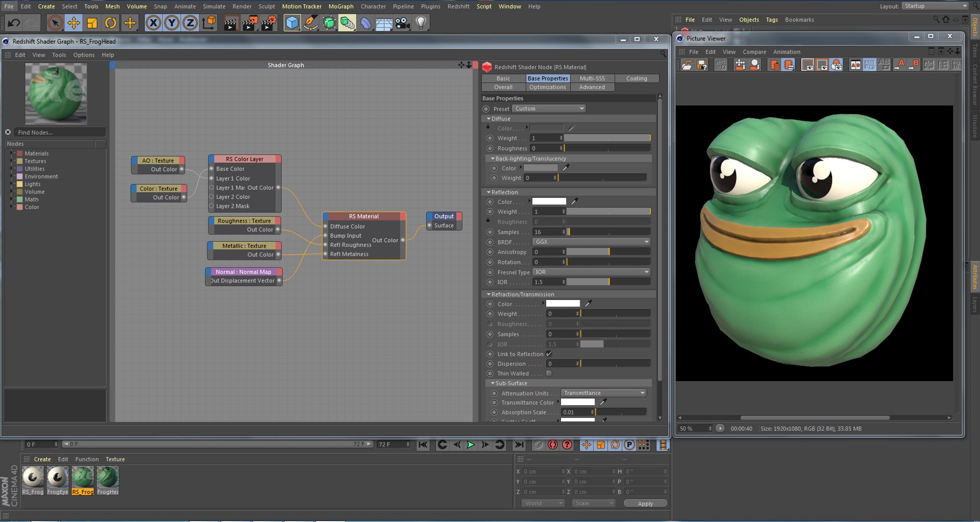Click the Undo arrow icon
This screenshot has width=980, height=522.
click(x=14, y=23)
